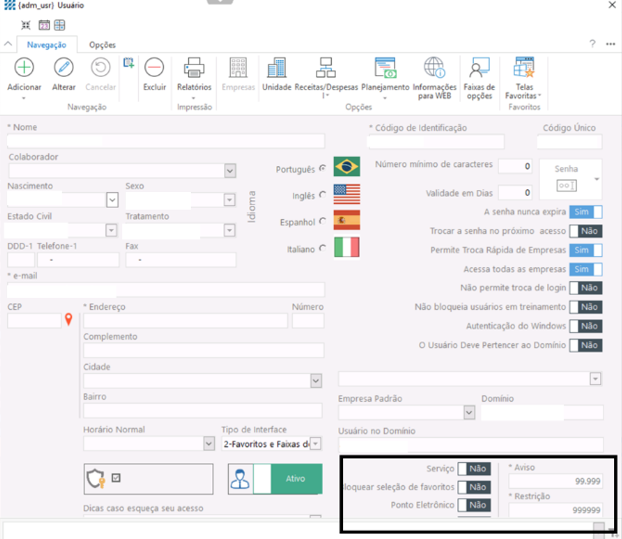This screenshot has width=622, height=539.
Task: Open Relatórios printer icon
Action: click(194, 68)
